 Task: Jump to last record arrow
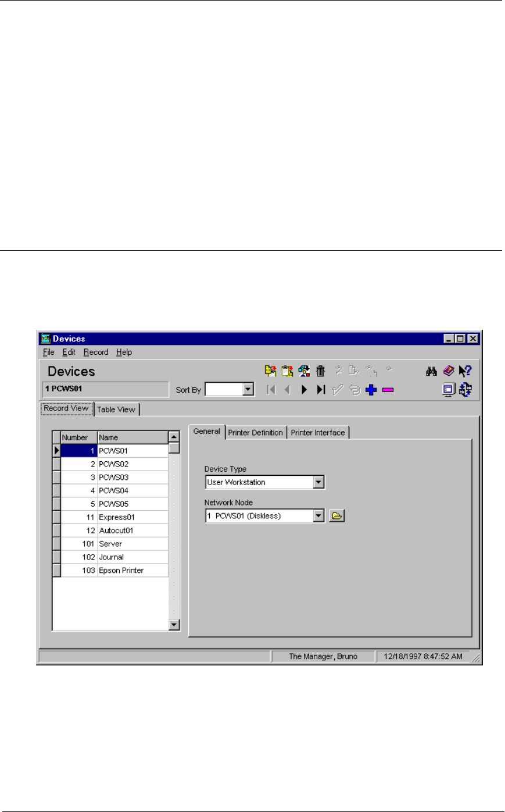(321, 390)
